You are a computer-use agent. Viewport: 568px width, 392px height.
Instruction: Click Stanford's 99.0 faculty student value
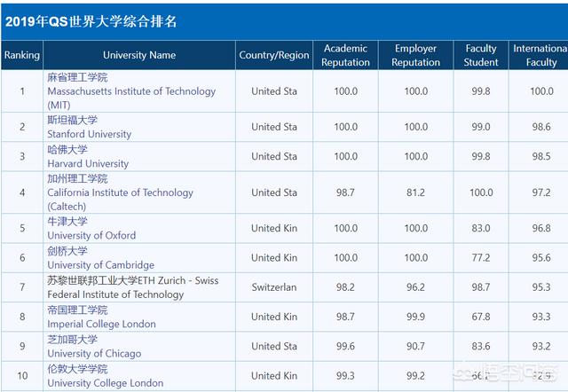pyautogui.click(x=481, y=127)
